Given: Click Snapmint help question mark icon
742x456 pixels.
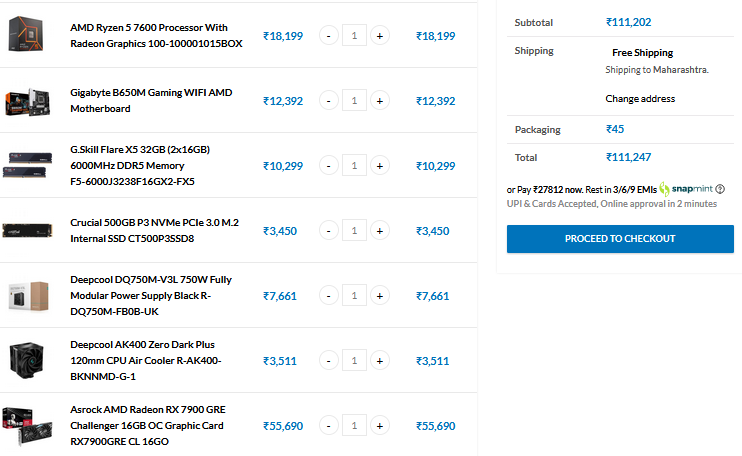Looking at the screenshot, I should tap(720, 189).
